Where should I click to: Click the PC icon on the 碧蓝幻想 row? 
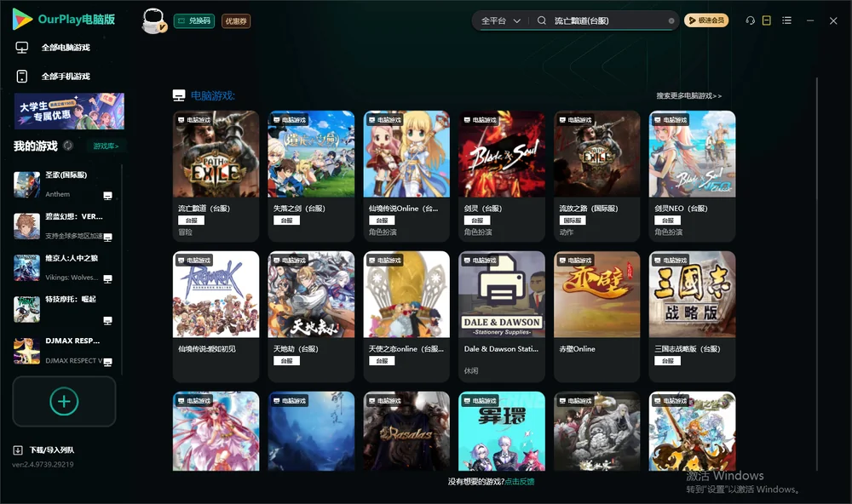[107, 237]
